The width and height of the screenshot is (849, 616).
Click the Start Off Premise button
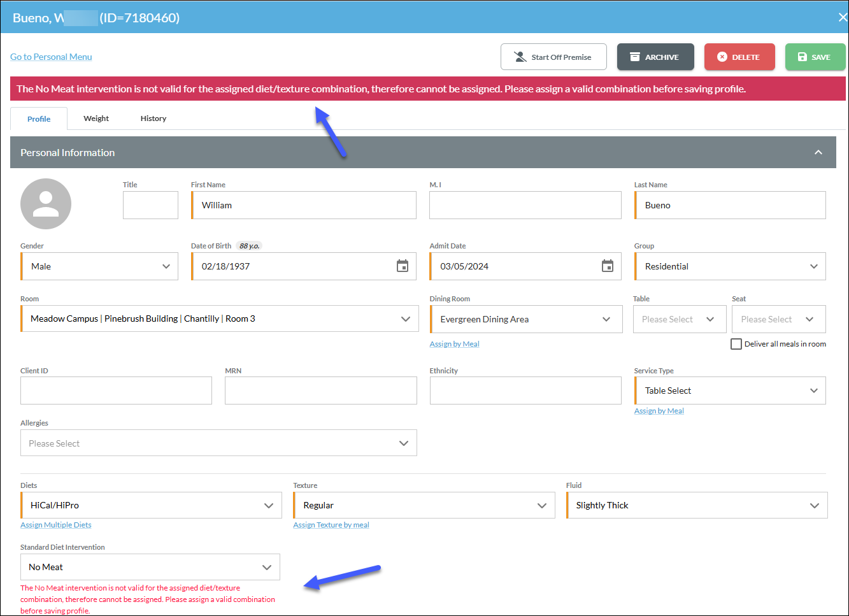click(553, 57)
